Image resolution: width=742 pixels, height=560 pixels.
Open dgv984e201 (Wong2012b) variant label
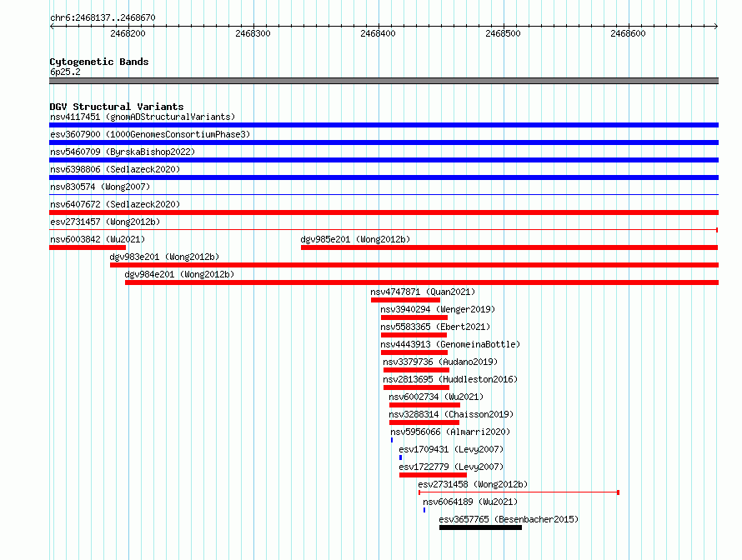pyautogui.click(x=179, y=274)
